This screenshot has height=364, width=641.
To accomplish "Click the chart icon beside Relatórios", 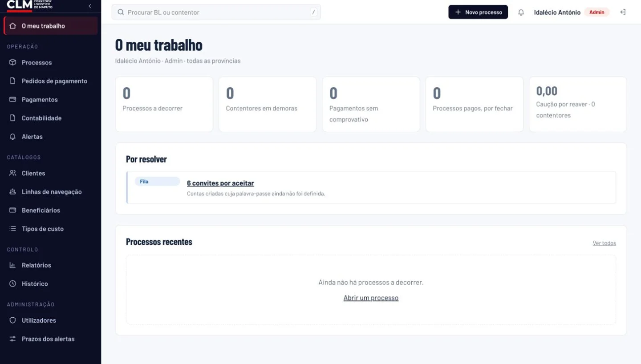I will pyautogui.click(x=12, y=265).
